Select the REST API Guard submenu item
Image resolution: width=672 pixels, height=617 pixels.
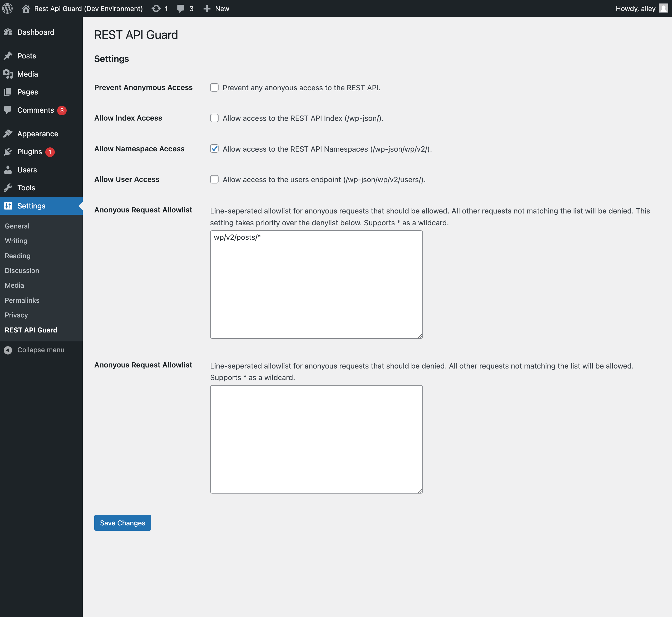point(31,330)
